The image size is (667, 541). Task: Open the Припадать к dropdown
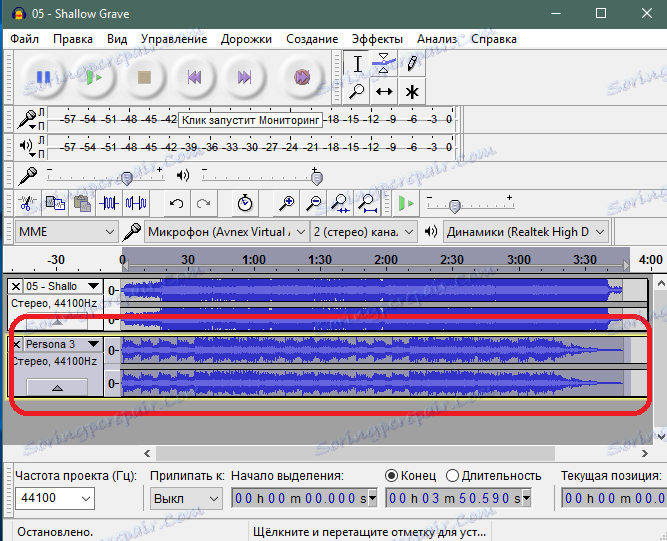186,498
